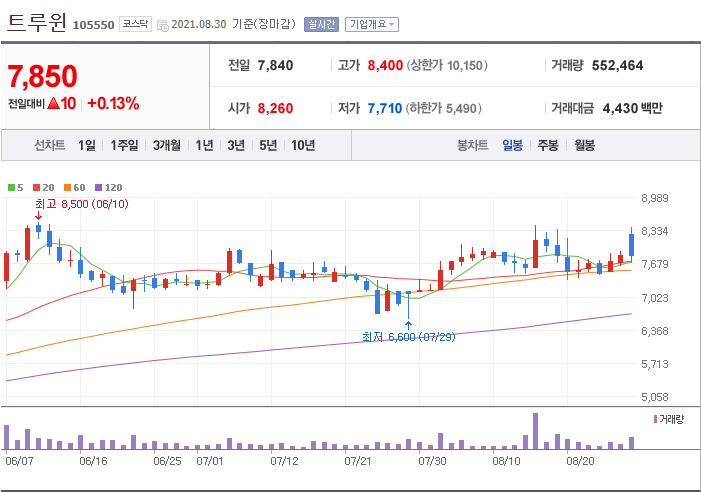
Task: Select the 3개월 line chart tab
Action: (x=167, y=145)
